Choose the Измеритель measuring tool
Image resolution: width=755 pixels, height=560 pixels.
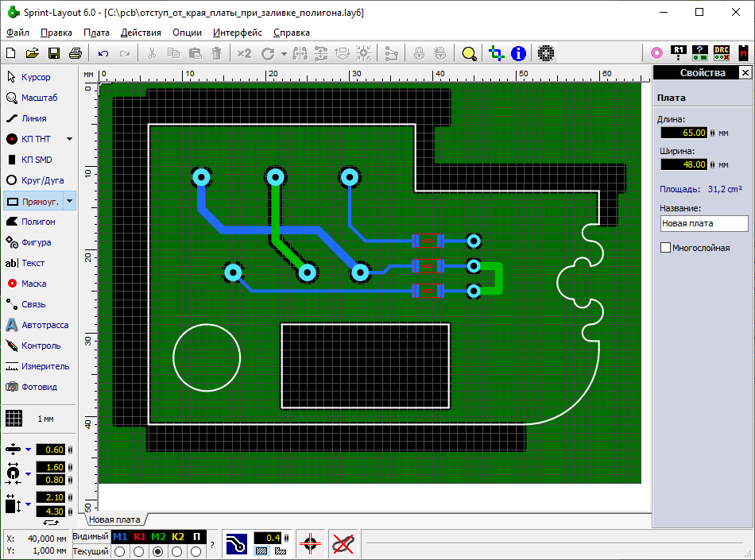(38, 366)
